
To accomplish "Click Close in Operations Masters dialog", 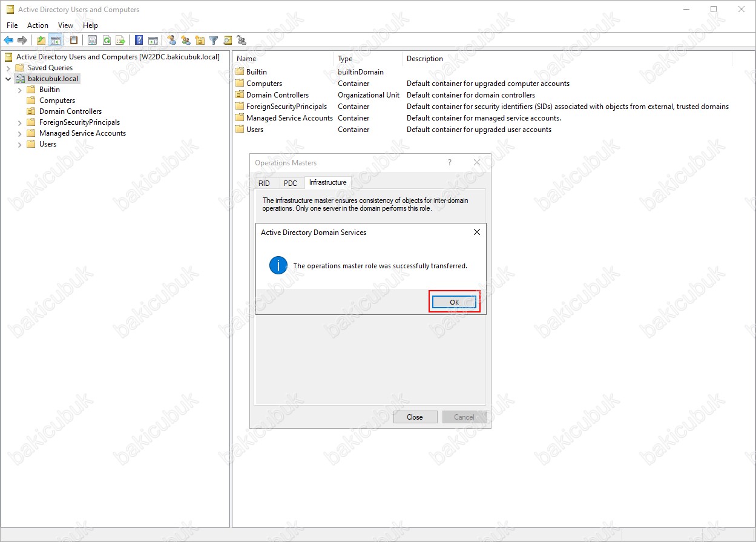I will point(415,417).
